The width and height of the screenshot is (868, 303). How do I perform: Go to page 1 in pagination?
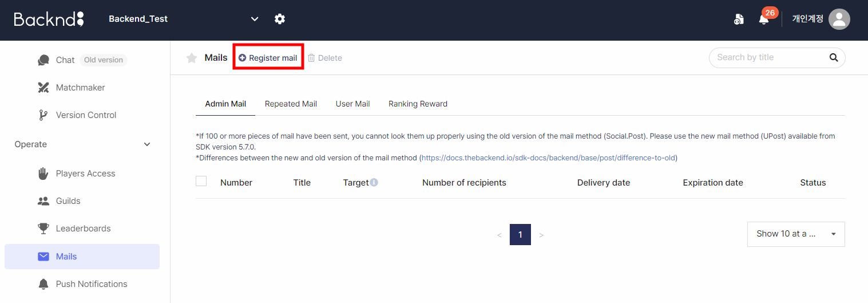[520, 235]
